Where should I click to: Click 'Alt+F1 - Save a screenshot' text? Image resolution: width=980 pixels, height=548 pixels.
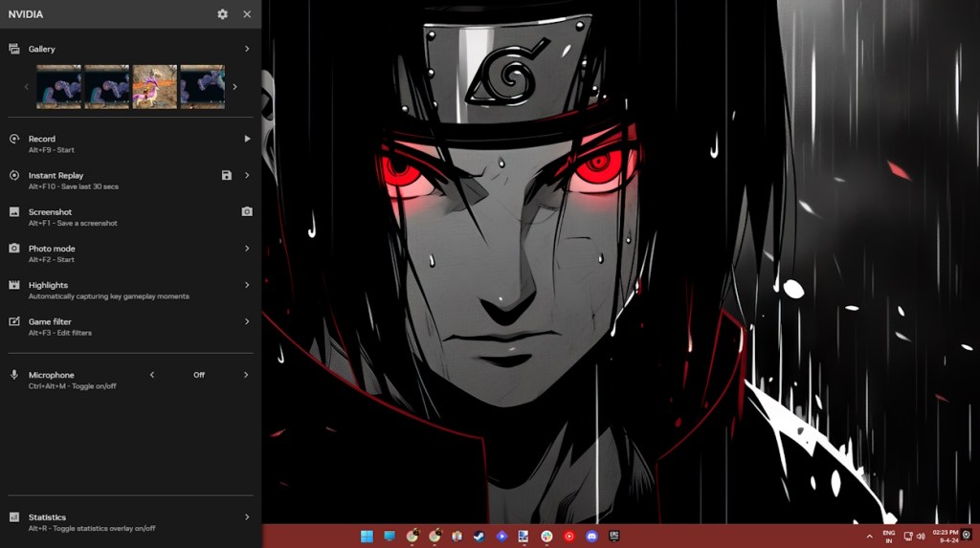click(73, 223)
